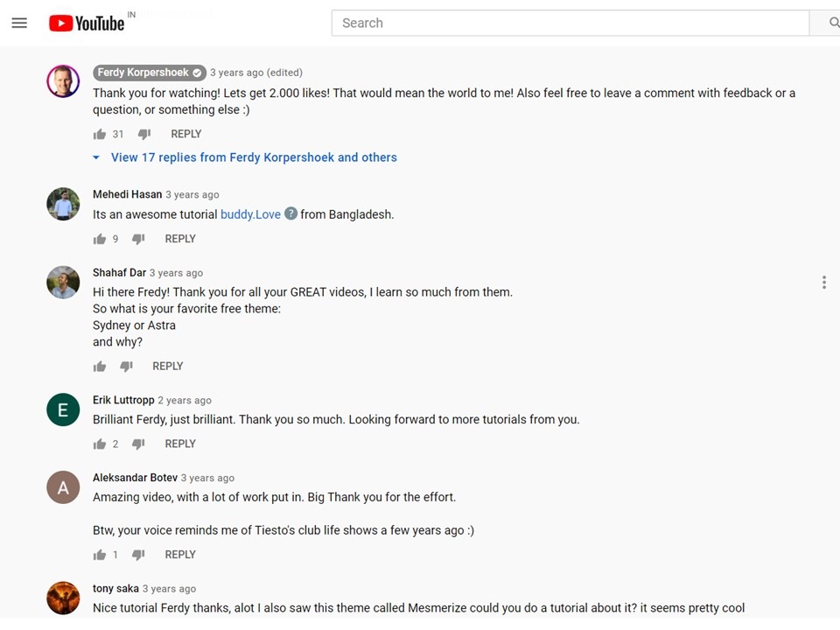Image resolution: width=840 pixels, height=630 pixels.
Task: Click tony saka's profile avatar
Action: 63,598
